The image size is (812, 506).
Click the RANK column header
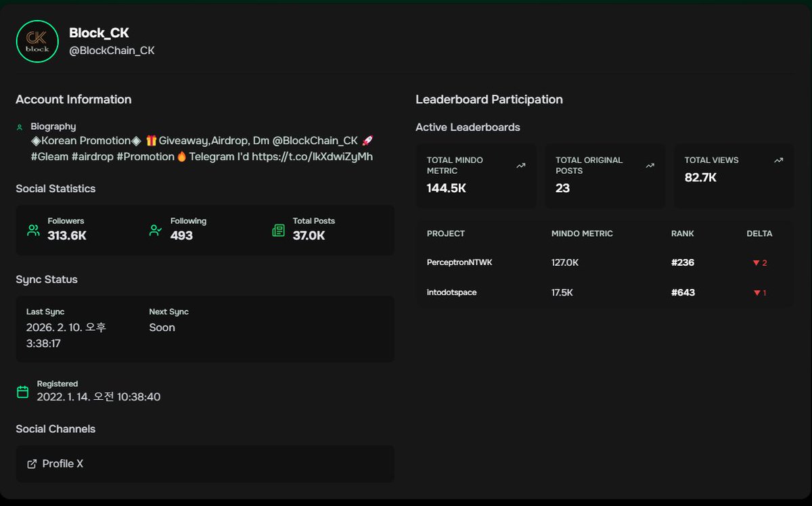[x=683, y=233]
